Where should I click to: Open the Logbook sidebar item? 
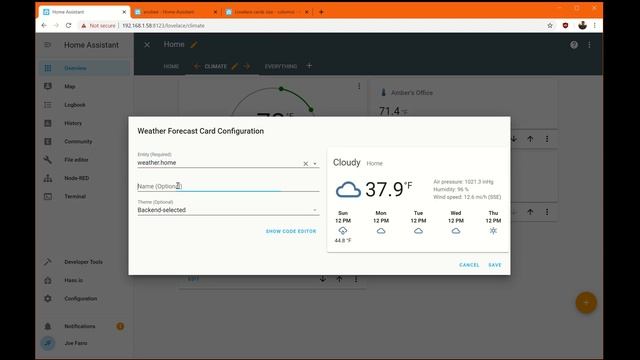(84, 105)
